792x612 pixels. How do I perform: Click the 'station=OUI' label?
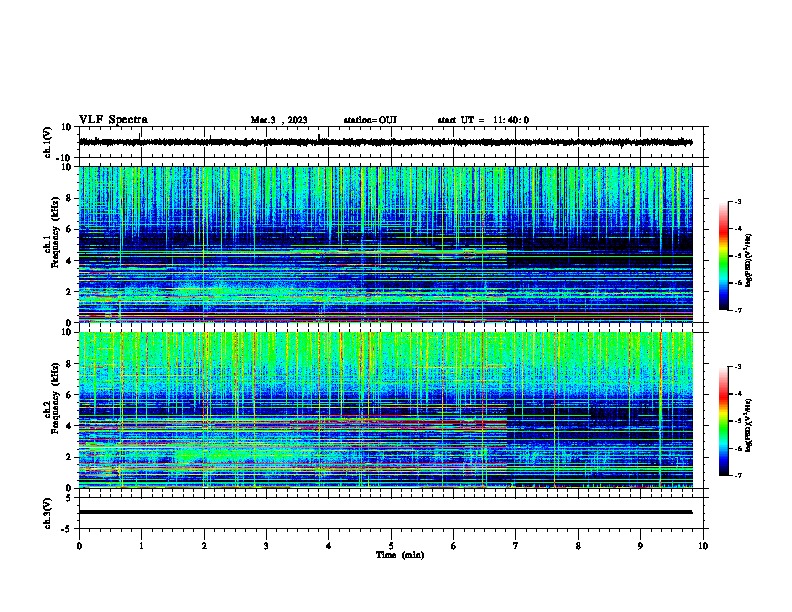(370, 120)
